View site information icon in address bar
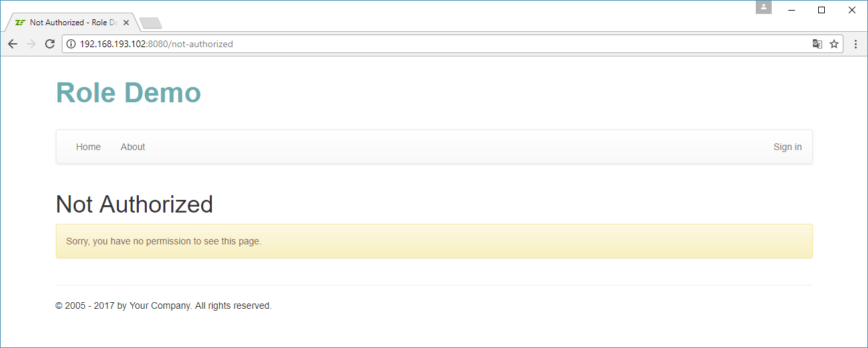The image size is (868, 348). pyautogui.click(x=72, y=44)
